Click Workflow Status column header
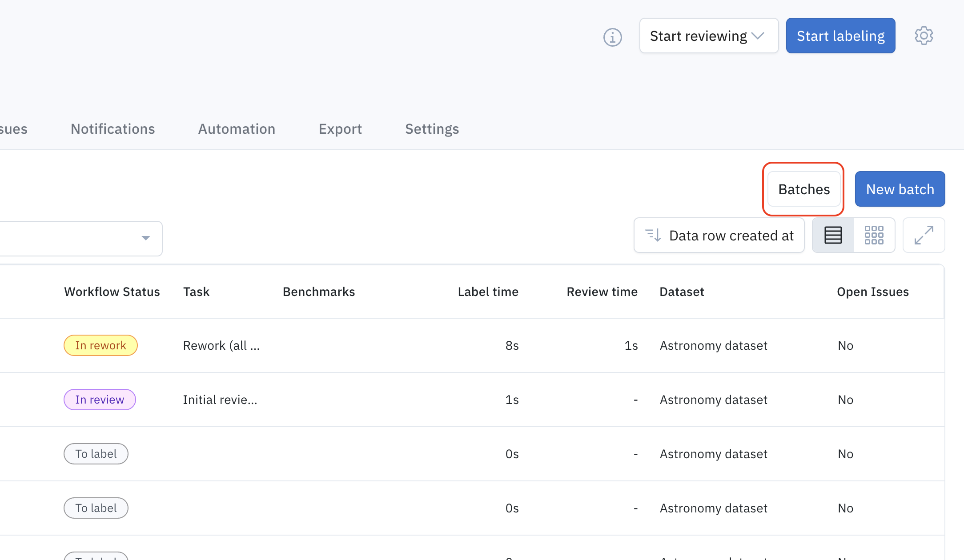 coord(112,292)
